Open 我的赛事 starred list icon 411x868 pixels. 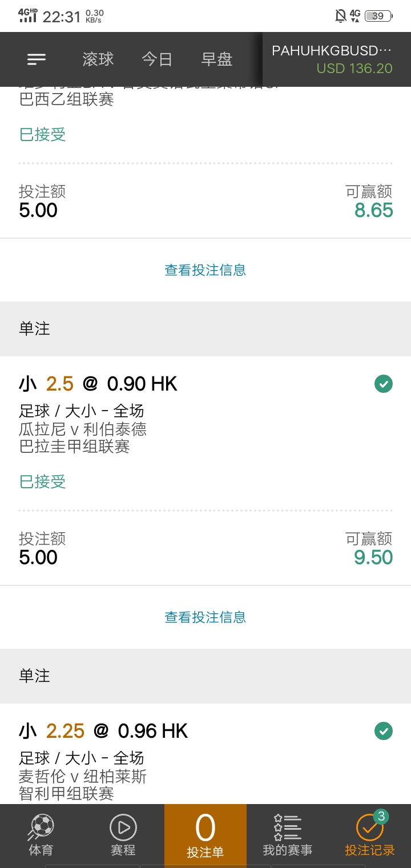(x=288, y=826)
